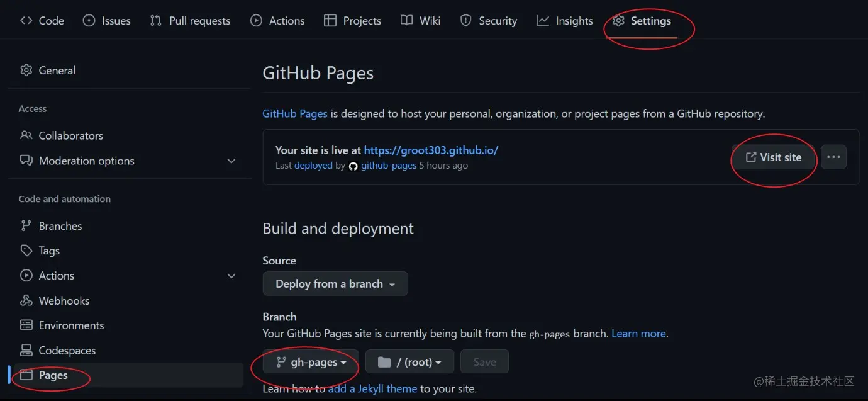Click the '5 hours ago' timestamp text
Viewport: 868px width, 401px height.
click(x=443, y=166)
